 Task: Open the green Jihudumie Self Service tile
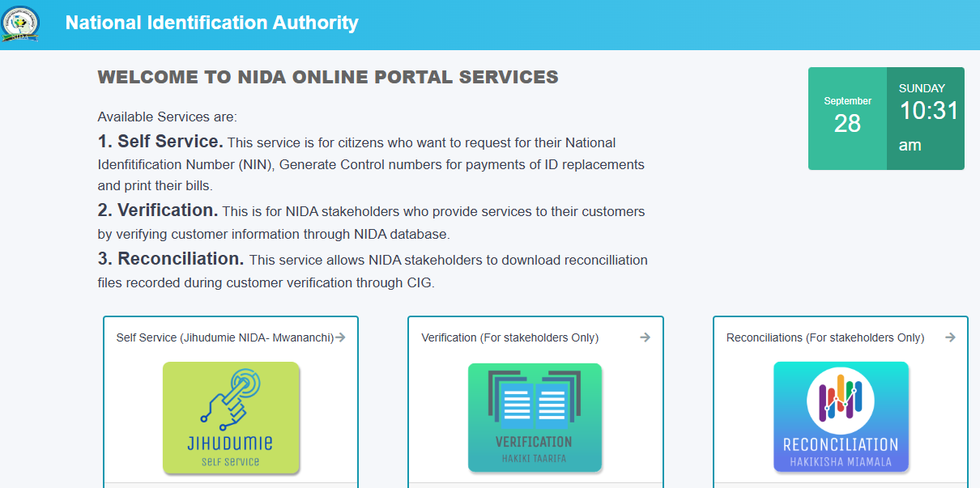(231, 418)
